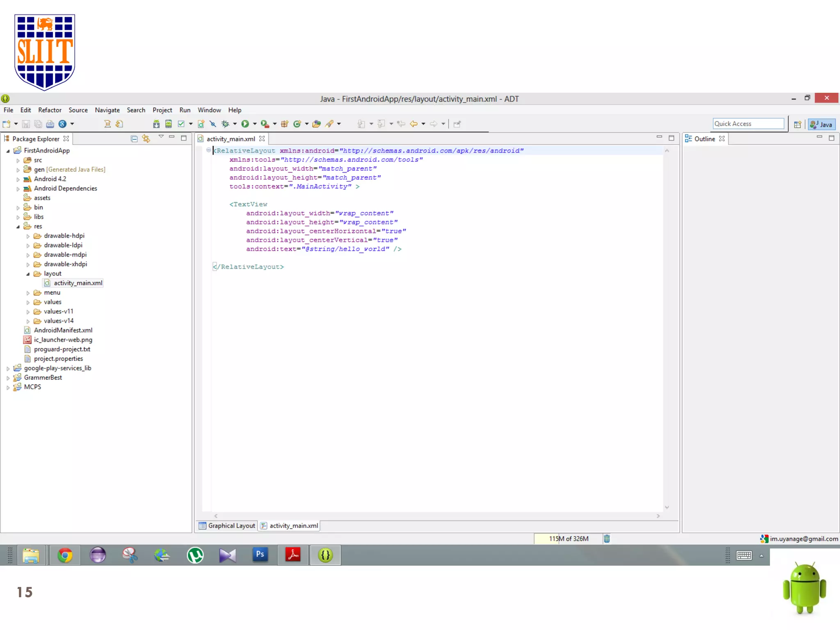Click the Open Perspective icon
The width and height of the screenshot is (840, 630).
tap(797, 124)
